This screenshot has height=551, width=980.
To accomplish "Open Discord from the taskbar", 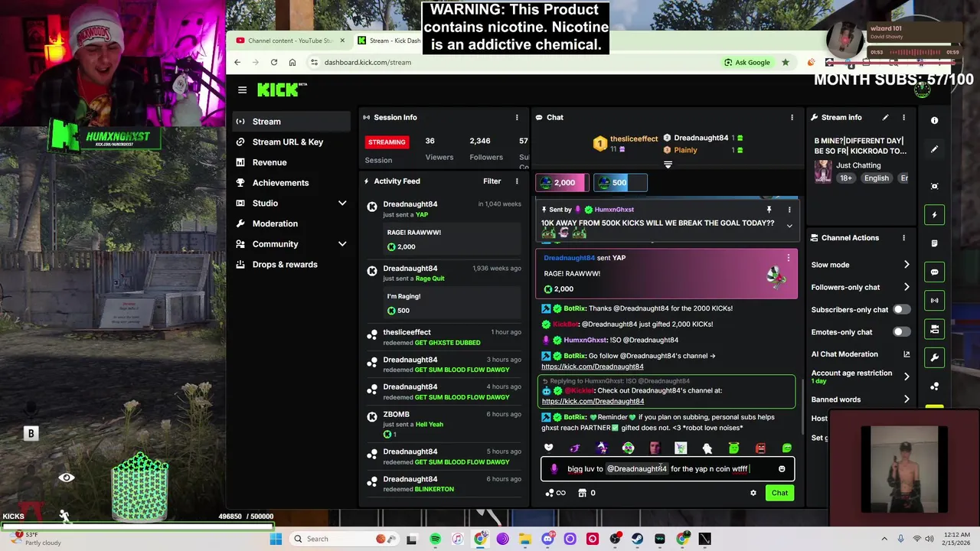I will click(547, 539).
